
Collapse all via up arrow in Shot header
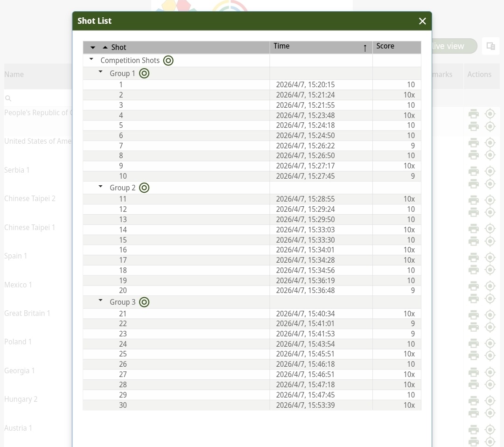point(105,47)
